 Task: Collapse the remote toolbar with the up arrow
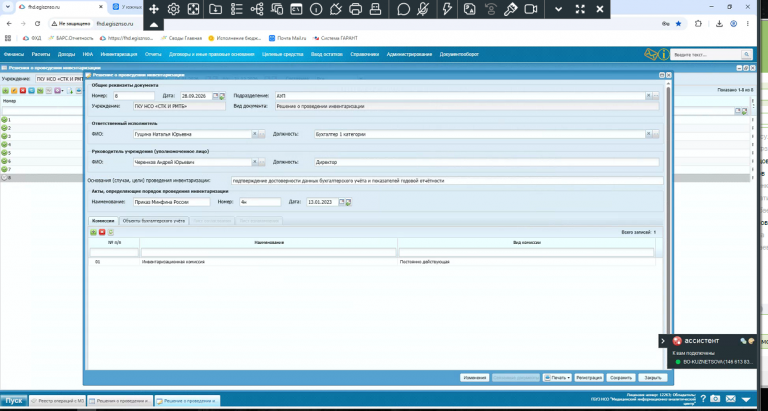click(153, 25)
